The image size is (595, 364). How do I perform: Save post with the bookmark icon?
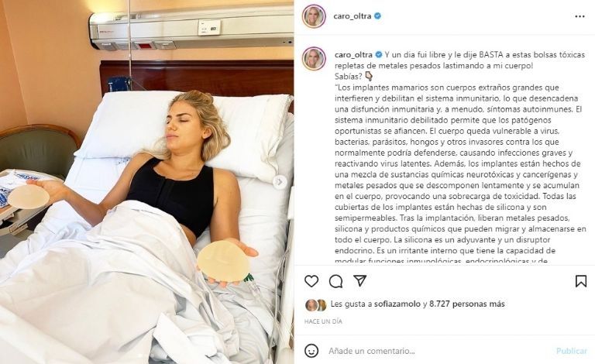[x=580, y=281]
